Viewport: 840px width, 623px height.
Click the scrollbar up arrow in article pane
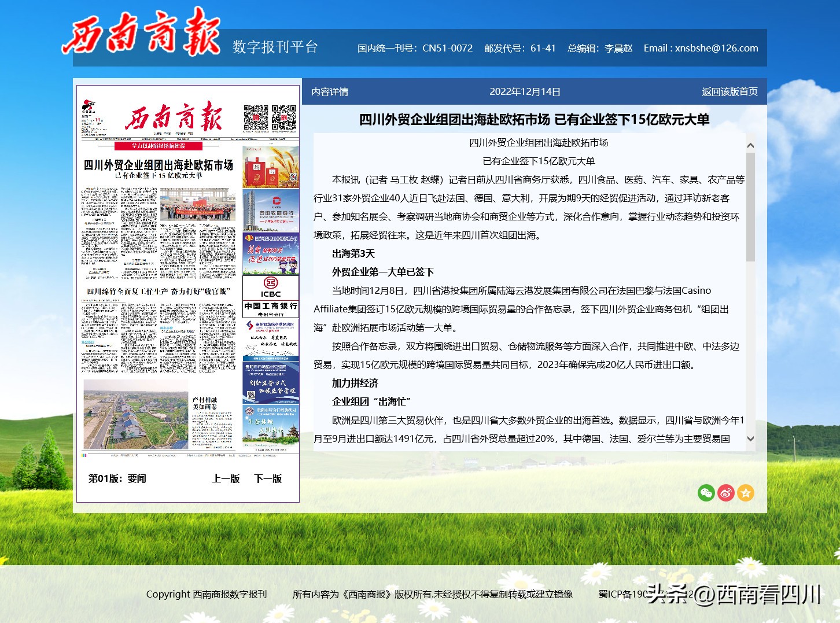tap(750, 144)
